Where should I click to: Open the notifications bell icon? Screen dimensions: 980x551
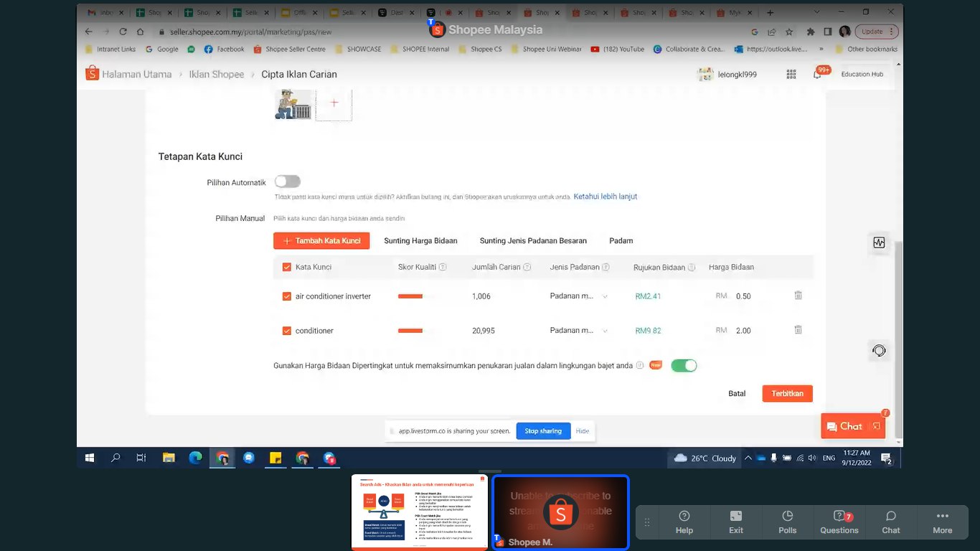[817, 74]
